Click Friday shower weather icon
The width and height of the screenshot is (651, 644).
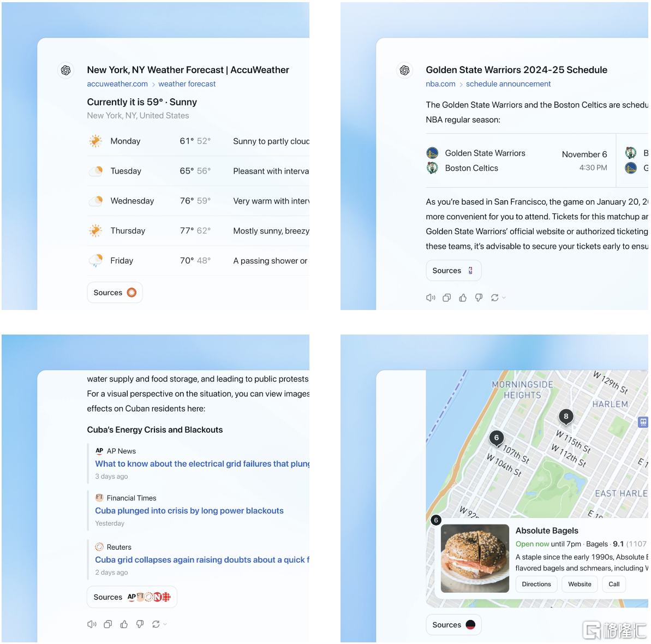95,261
